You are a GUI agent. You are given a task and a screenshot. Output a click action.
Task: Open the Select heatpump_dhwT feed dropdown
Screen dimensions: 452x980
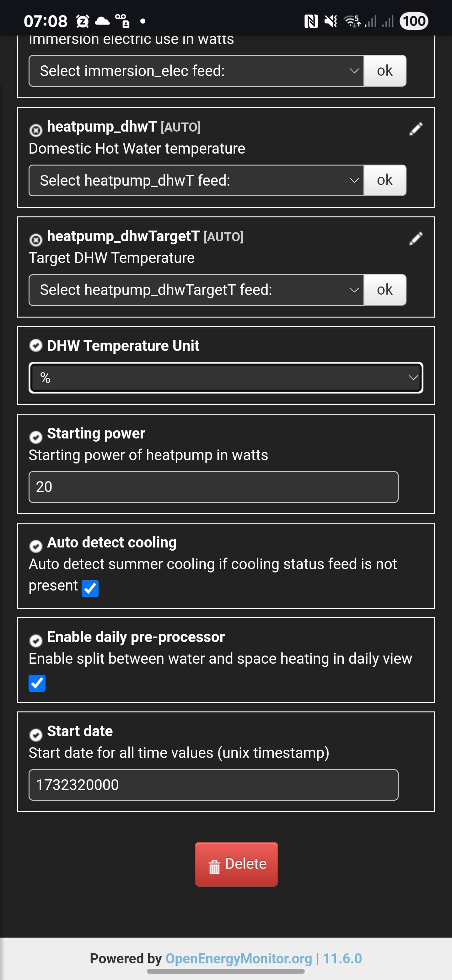tap(196, 180)
